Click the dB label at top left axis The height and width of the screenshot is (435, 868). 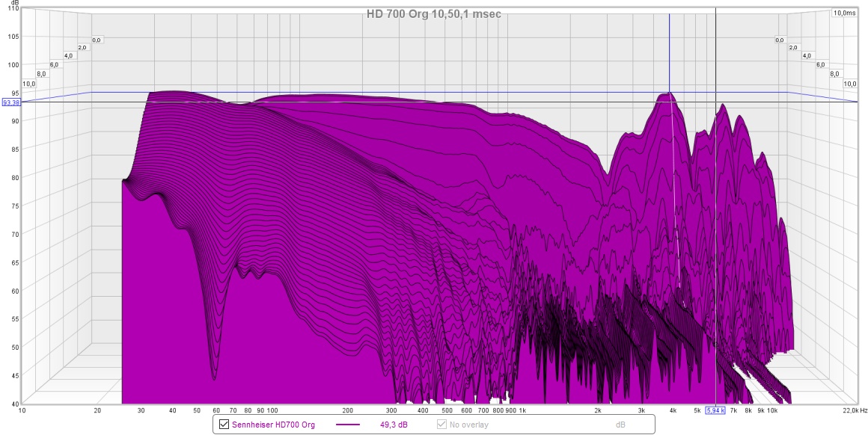click(x=15, y=4)
